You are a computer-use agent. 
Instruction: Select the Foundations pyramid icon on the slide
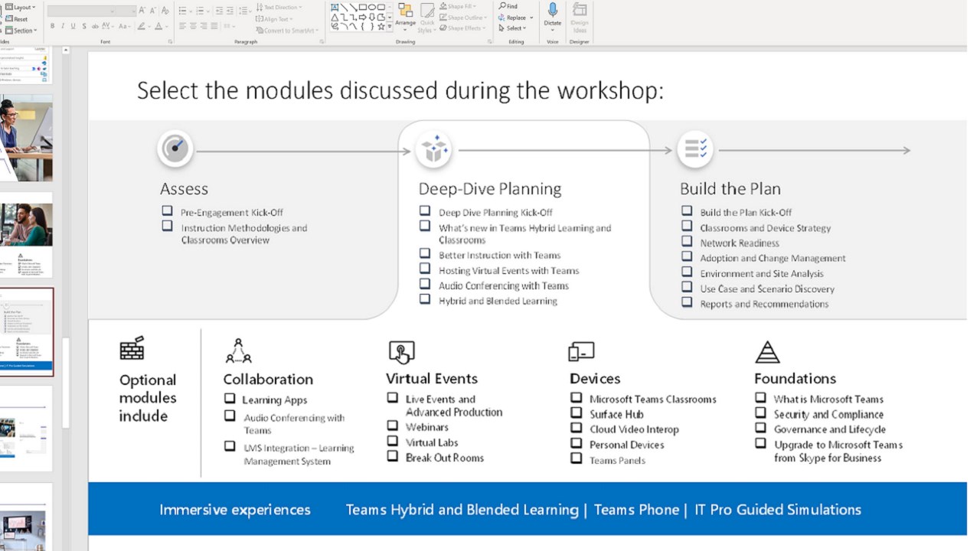(x=767, y=352)
